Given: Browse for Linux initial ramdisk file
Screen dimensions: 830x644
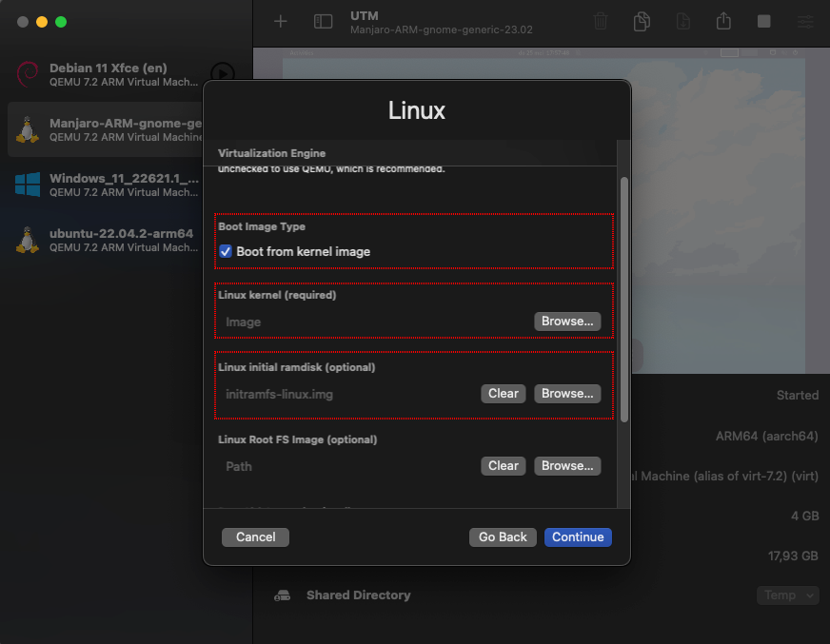Looking at the screenshot, I should 567,394.
